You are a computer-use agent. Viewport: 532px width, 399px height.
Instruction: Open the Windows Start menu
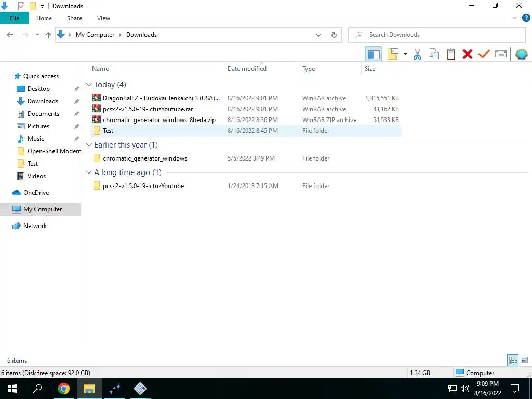click(x=12, y=389)
